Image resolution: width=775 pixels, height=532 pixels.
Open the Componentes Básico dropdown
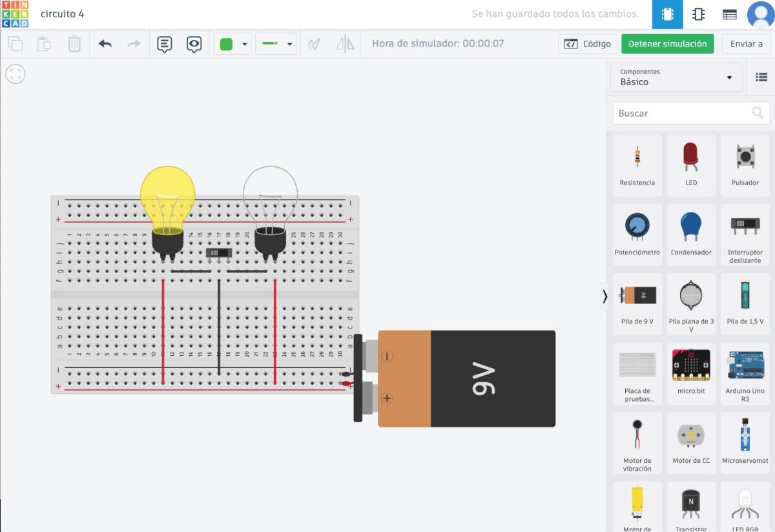click(676, 77)
